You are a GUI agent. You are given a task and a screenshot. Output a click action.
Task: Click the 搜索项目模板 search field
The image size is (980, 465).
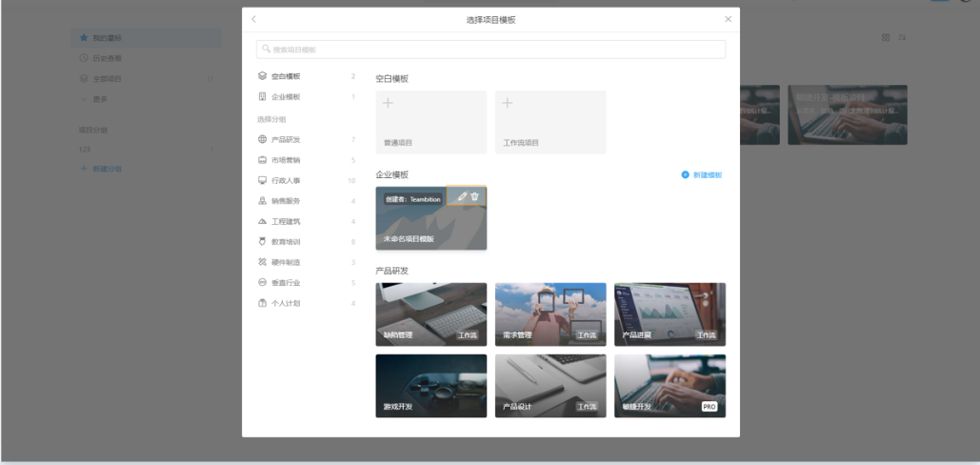(x=490, y=50)
